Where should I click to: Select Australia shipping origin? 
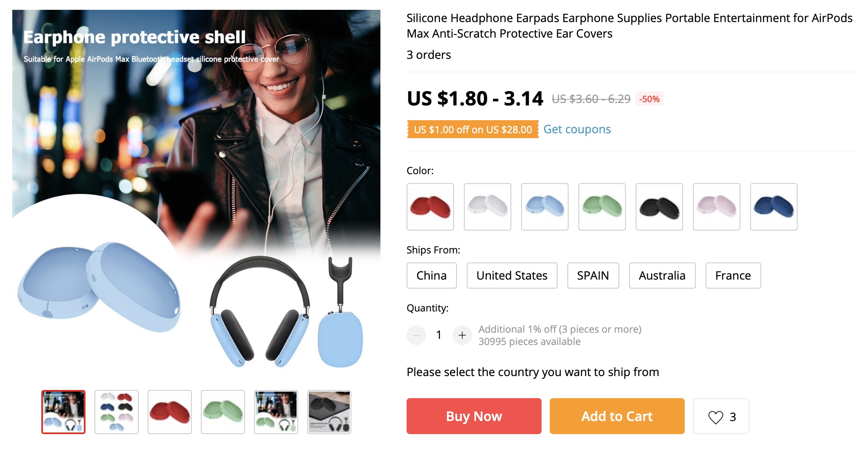662,276
